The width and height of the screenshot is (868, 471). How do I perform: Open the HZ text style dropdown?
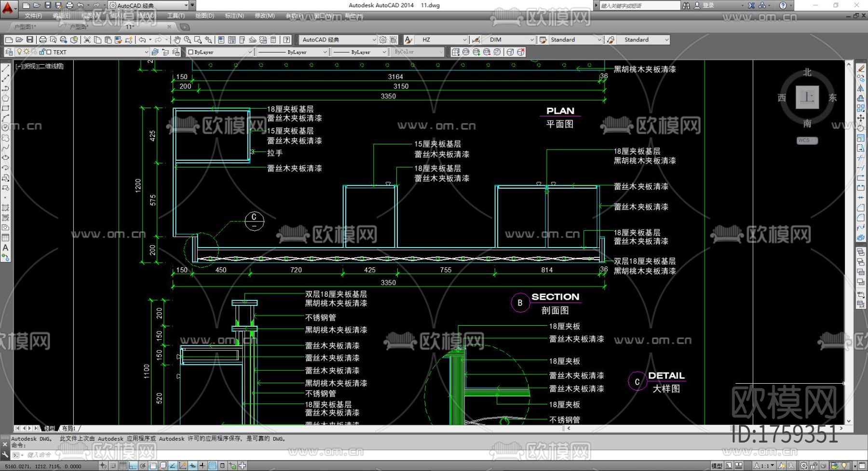click(x=464, y=40)
